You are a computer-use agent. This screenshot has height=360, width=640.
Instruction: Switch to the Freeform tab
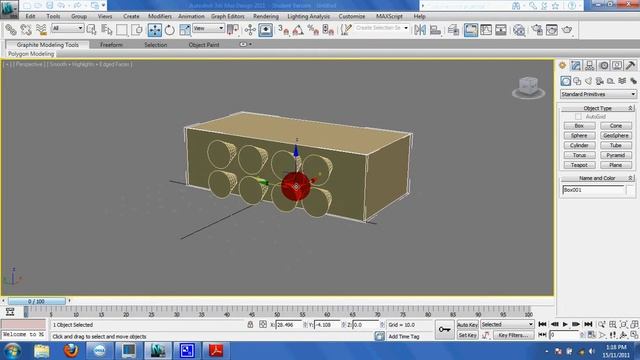(x=111, y=45)
